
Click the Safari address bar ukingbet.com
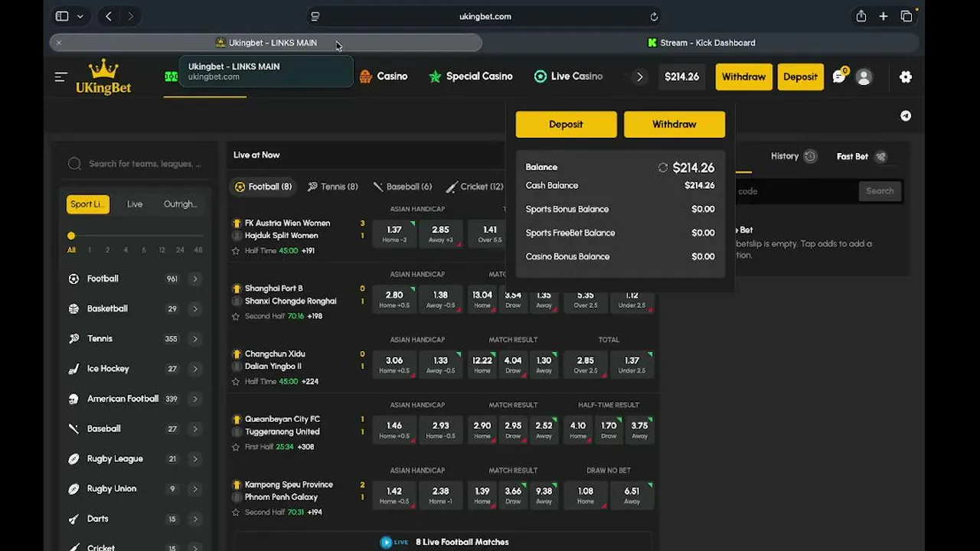[x=485, y=16]
